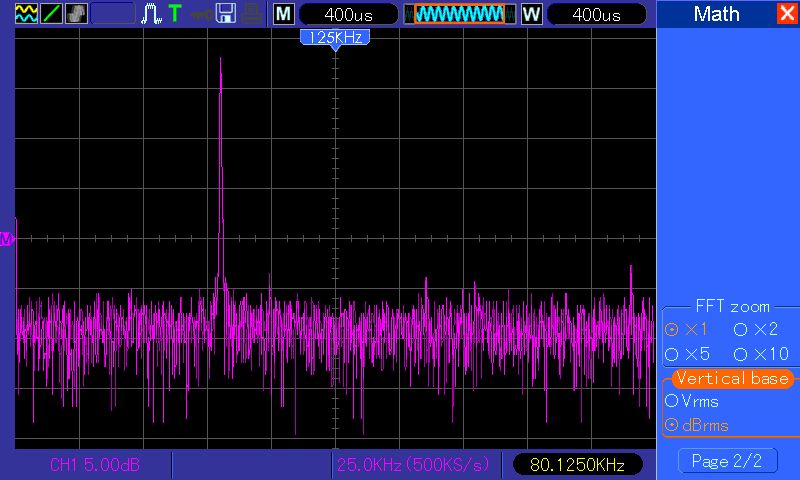Select FFT zoom ×2
Viewport: 800px width, 480px height.
click(756, 330)
